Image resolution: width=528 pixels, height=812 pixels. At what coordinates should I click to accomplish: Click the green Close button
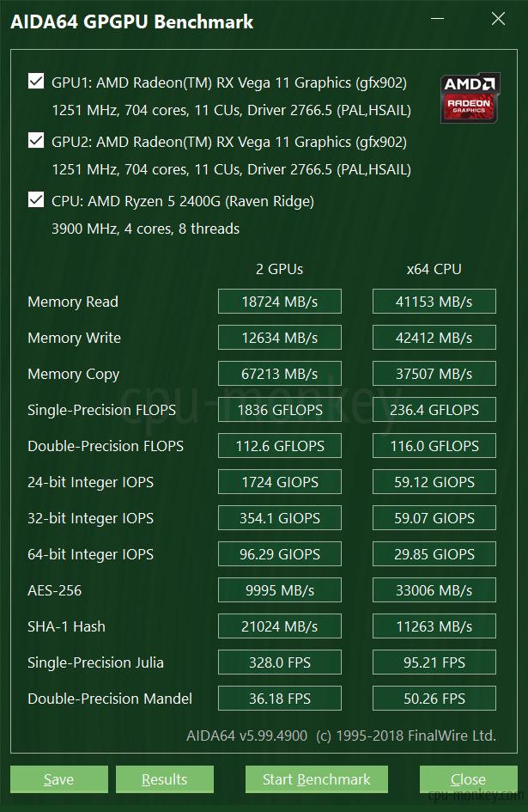pos(468,778)
